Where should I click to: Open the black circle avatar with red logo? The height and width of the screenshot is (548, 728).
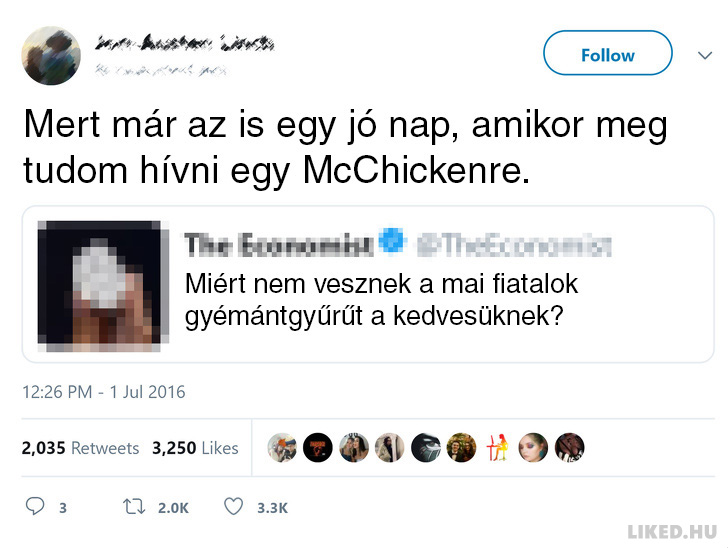318,448
